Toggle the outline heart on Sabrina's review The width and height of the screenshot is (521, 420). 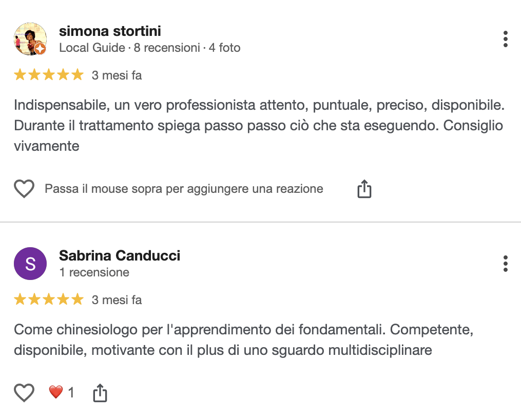pos(24,393)
